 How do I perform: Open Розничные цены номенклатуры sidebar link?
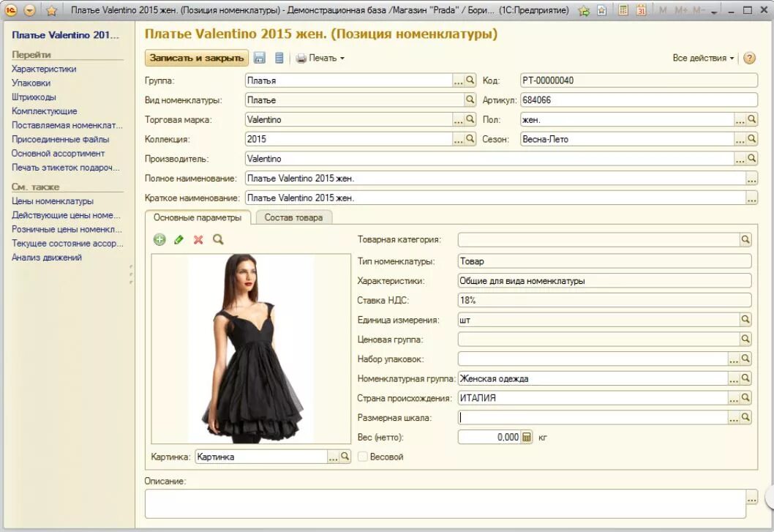tap(67, 229)
